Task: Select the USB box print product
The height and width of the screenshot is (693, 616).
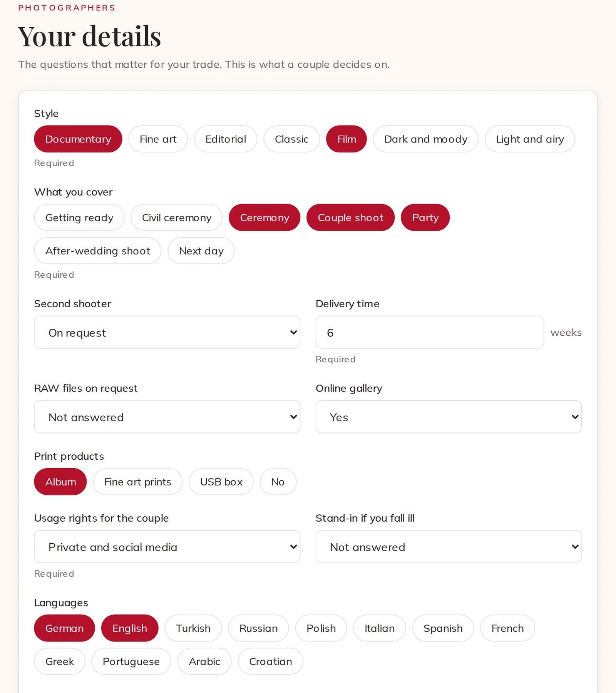Action: (221, 482)
